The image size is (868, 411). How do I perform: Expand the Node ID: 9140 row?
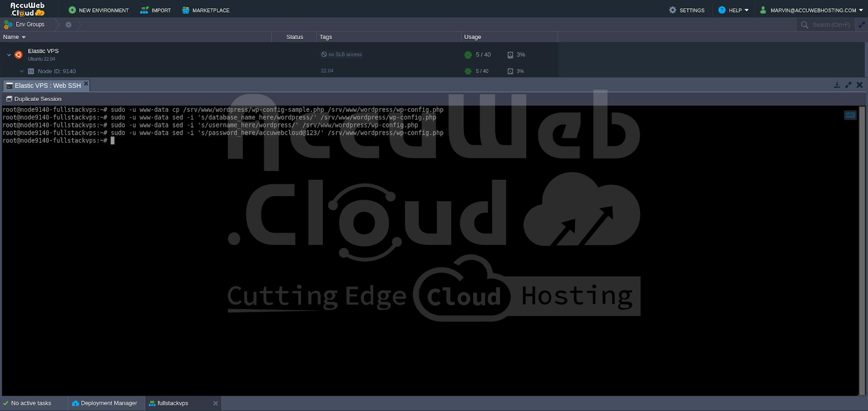click(x=22, y=71)
